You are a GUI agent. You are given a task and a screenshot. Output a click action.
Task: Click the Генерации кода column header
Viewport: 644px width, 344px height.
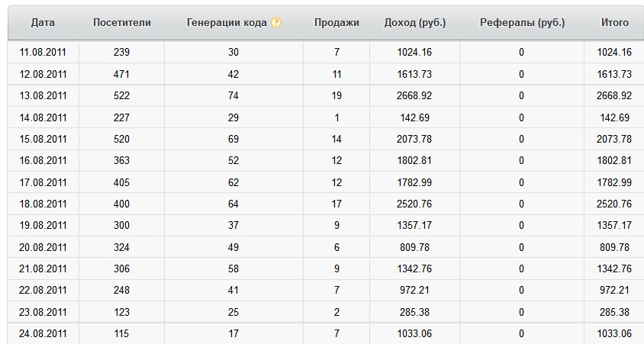click(227, 23)
